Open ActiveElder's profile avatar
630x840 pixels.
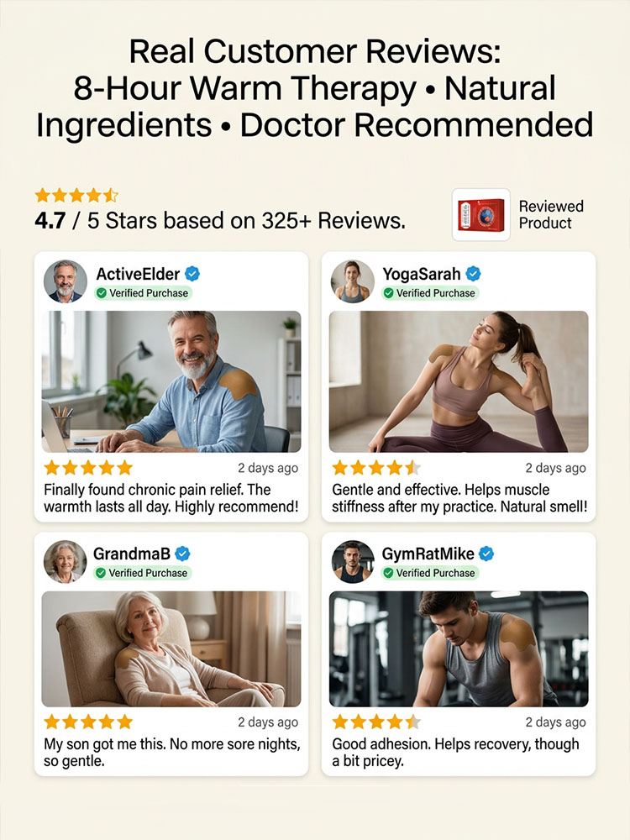pos(66,281)
